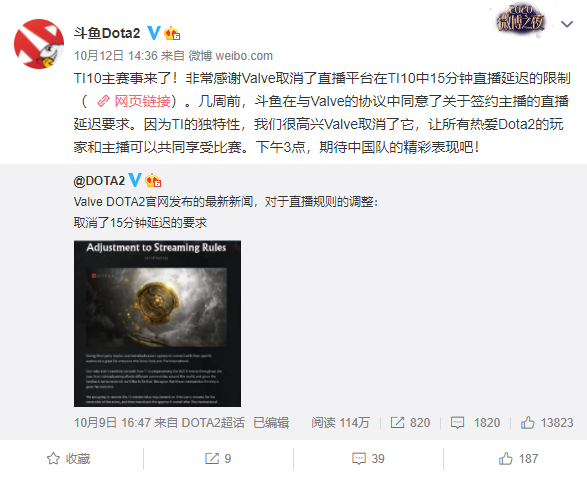Screen dimensions: 587x477
Task: View the 1820 comments on original post
Action: pos(475,423)
